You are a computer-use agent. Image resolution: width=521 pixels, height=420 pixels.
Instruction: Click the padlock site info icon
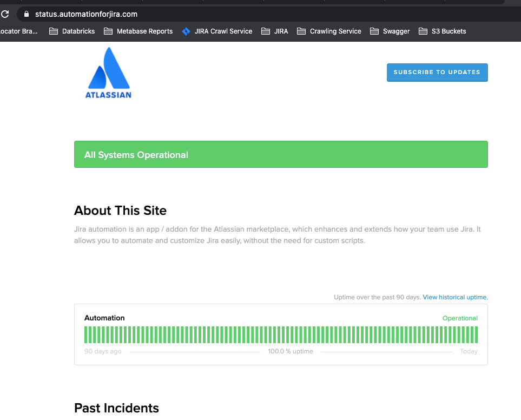27,14
